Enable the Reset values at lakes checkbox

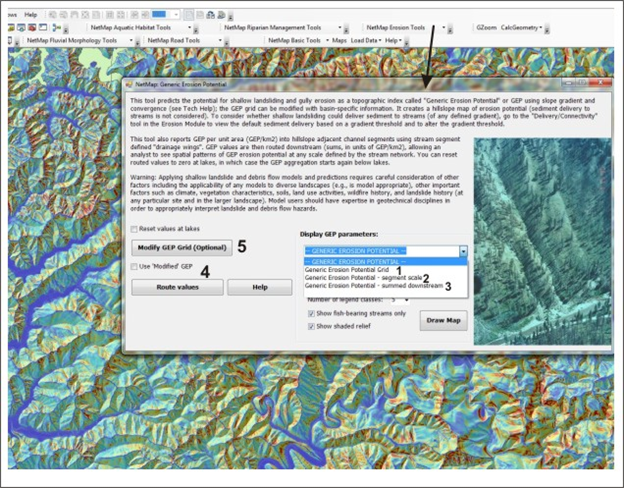click(x=135, y=229)
